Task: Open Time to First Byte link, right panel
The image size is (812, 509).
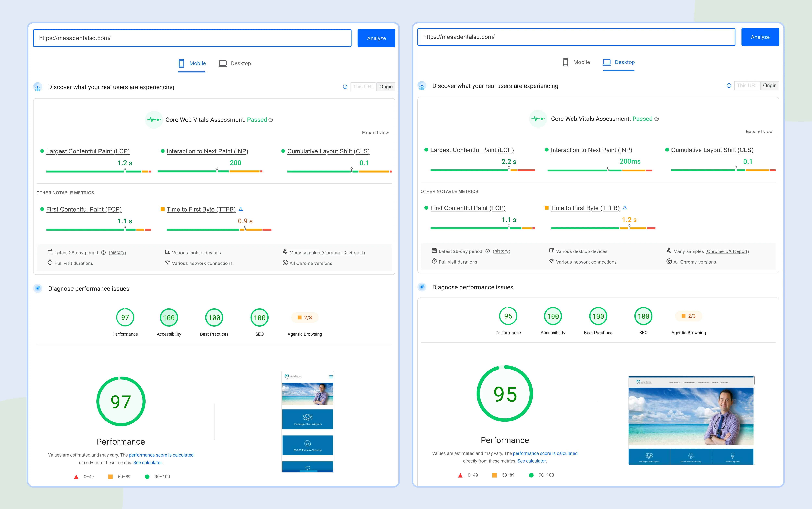Action: click(x=585, y=208)
